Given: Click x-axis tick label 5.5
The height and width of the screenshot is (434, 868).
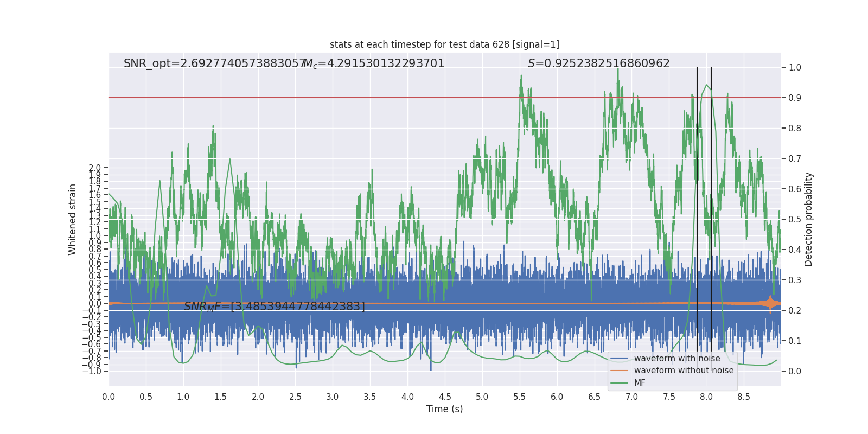Looking at the screenshot, I should (x=520, y=397).
